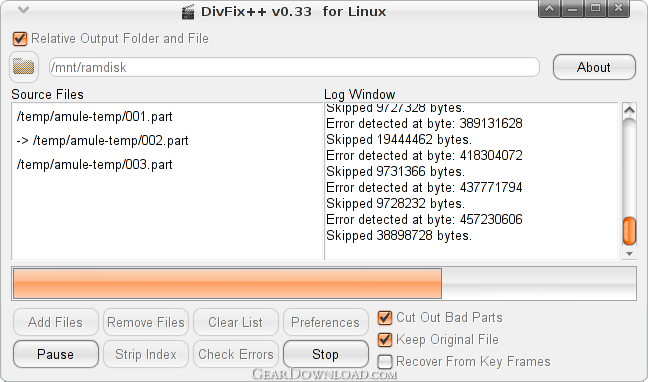Open the About dialog
The height and width of the screenshot is (382, 648).
(594, 67)
